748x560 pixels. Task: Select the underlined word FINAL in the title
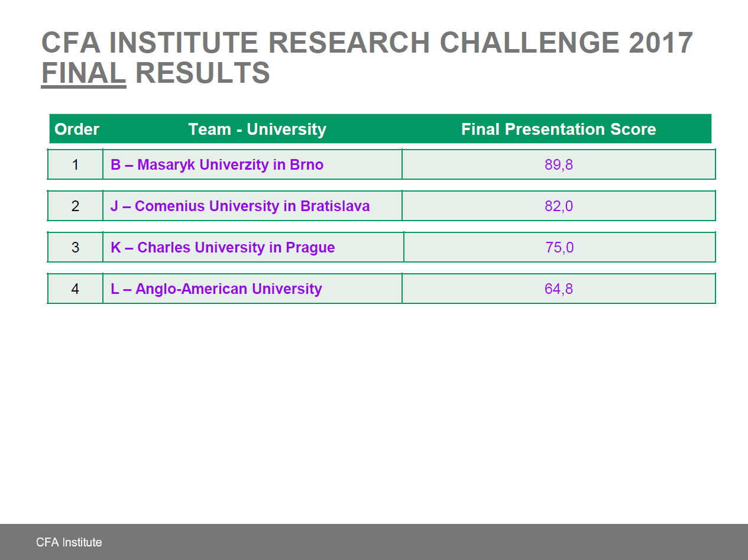(x=83, y=73)
